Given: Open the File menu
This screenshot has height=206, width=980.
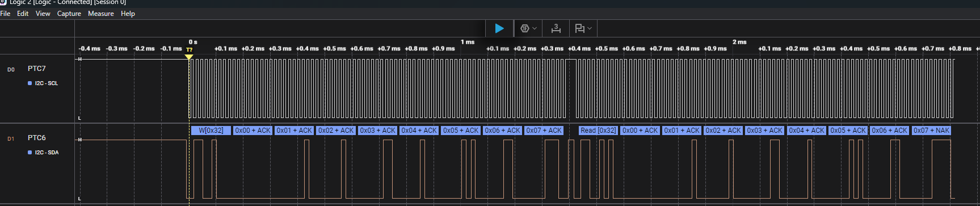Looking at the screenshot, I should [x=5, y=14].
